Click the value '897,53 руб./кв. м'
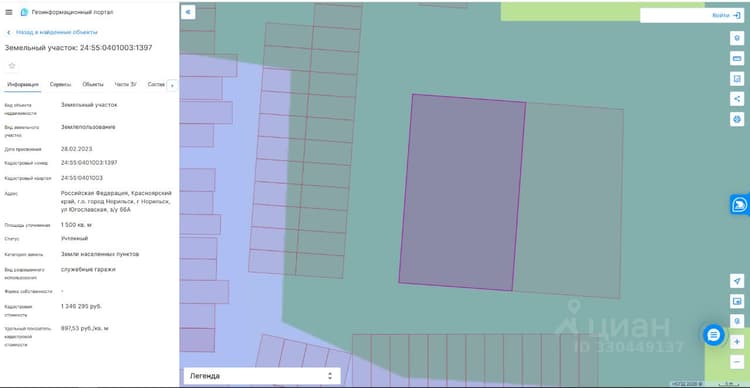Image resolution: width=750 pixels, height=388 pixels. point(85,329)
